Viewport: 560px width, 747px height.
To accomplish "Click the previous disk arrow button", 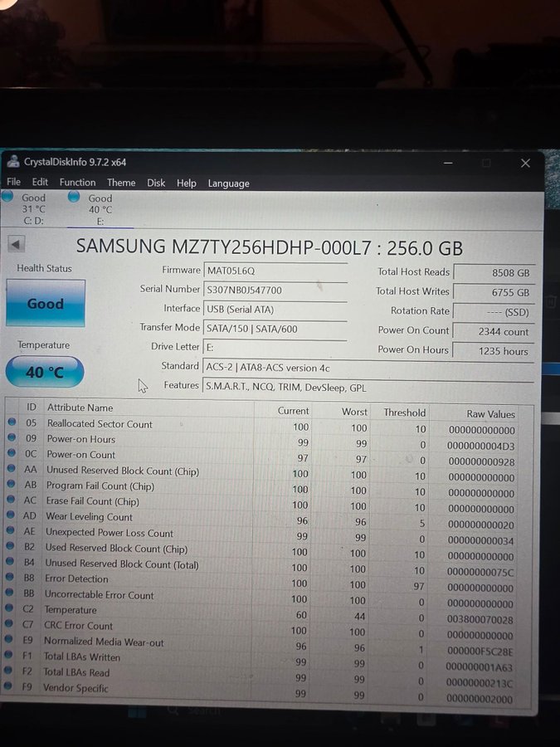I will 17,244.
